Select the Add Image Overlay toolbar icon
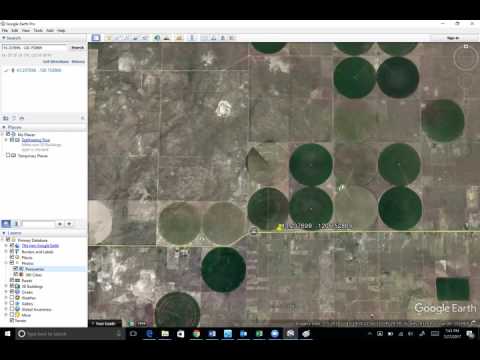Image resolution: width=480 pixels, height=360 pixels. pos(135,38)
